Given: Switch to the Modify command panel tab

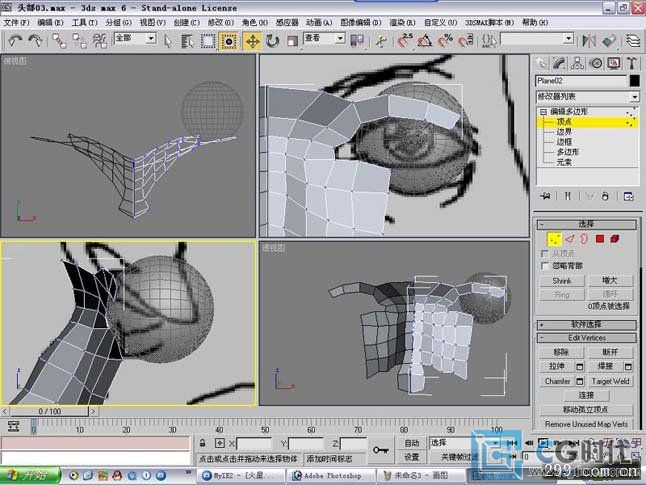Looking at the screenshot, I should click(x=559, y=63).
